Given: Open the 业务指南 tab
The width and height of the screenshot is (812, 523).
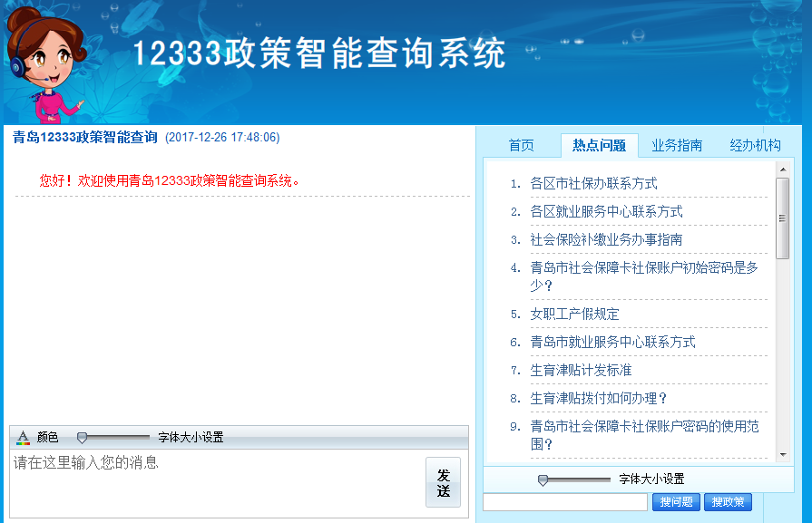Looking at the screenshot, I should tap(677, 146).
